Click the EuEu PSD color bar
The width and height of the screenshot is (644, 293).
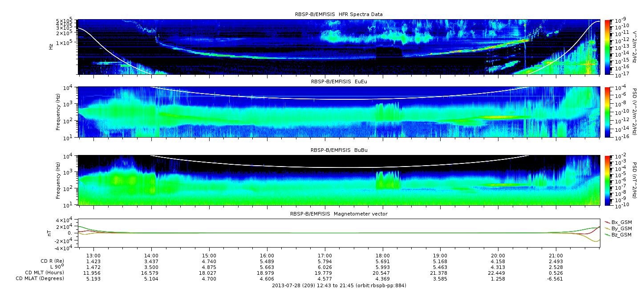coord(607,112)
